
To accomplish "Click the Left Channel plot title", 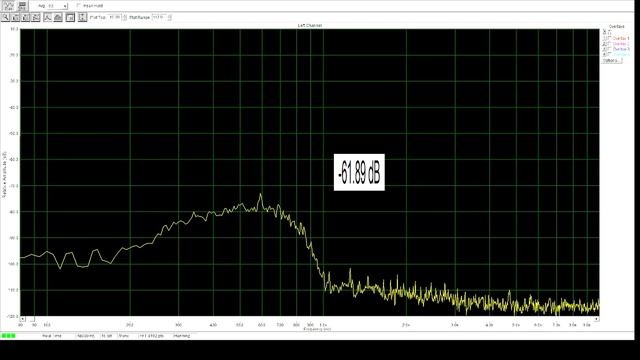I will pyautogui.click(x=310, y=25).
